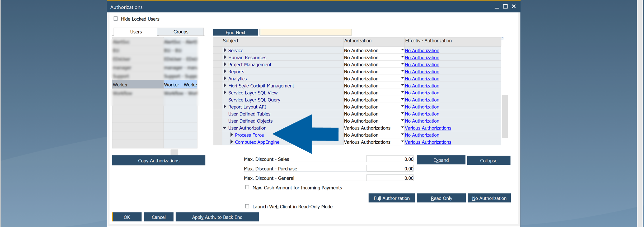Focus the search field beside Find Next
Screen dimensions: 644x227
pos(306,32)
